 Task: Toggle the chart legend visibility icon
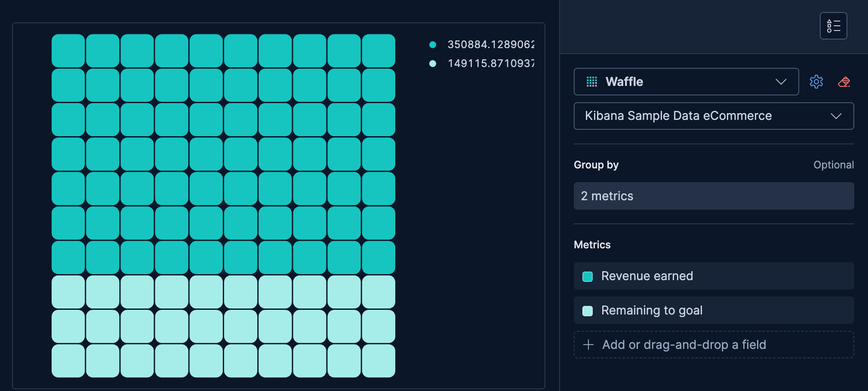833,26
